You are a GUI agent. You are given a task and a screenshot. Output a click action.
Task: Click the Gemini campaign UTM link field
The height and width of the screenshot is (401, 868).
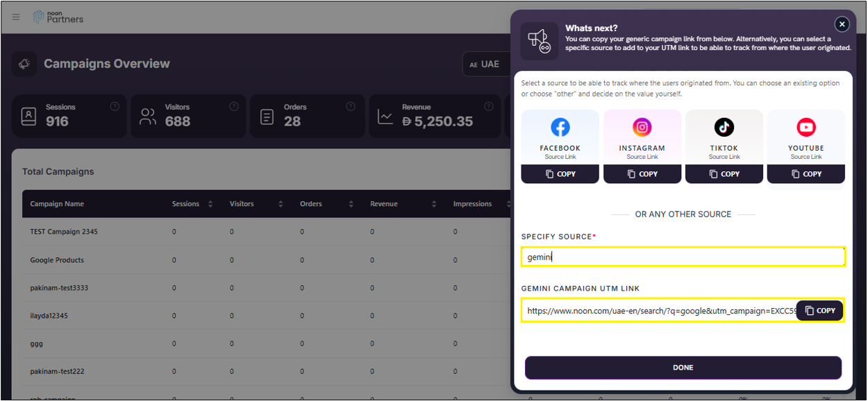[660, 311]
